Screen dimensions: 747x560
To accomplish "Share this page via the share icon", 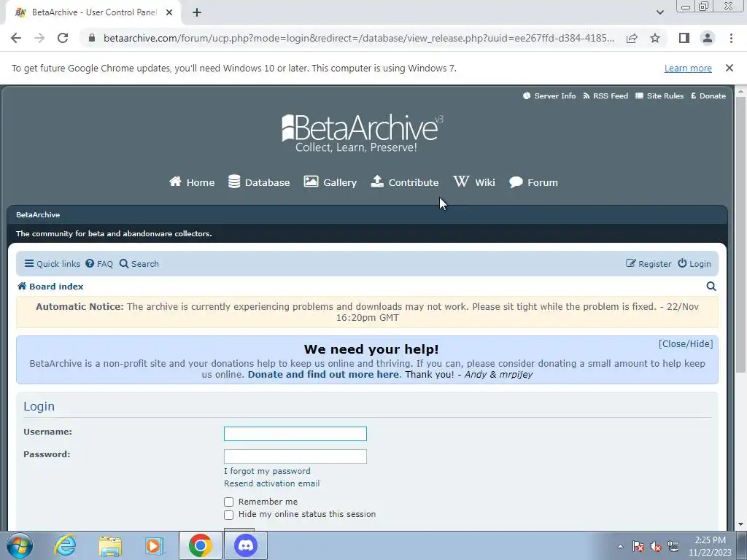I will pyautogui.click(x=632, y=38).
